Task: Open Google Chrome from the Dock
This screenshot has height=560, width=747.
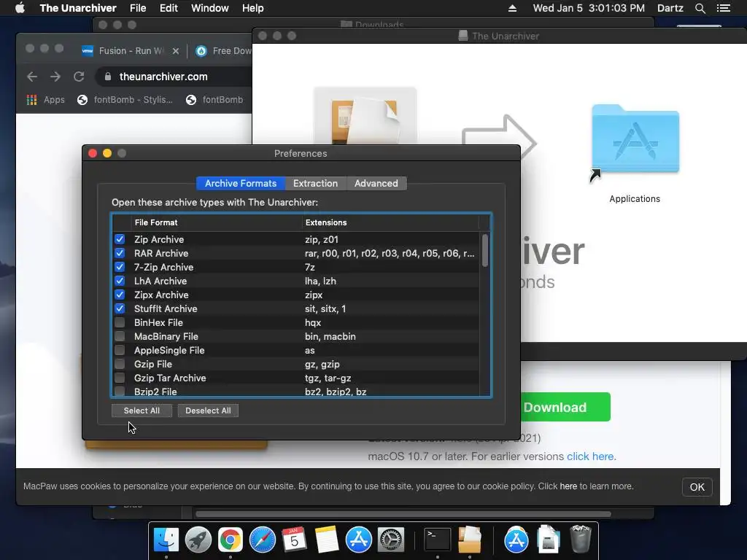Action: 230,540
